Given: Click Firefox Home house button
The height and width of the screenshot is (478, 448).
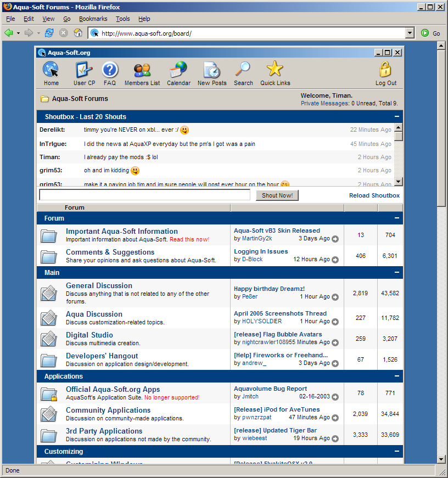Looking at the screenshot, I should click(78, 32).
